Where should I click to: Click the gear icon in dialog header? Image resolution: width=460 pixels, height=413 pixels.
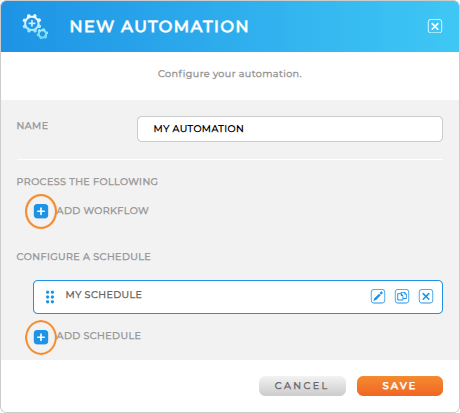pos(35,26)
